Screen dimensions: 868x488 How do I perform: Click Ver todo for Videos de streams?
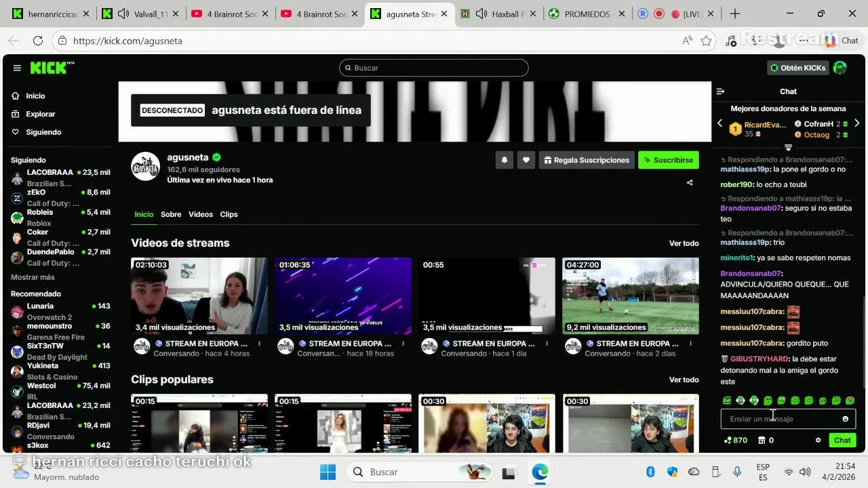tap(684, 243)
